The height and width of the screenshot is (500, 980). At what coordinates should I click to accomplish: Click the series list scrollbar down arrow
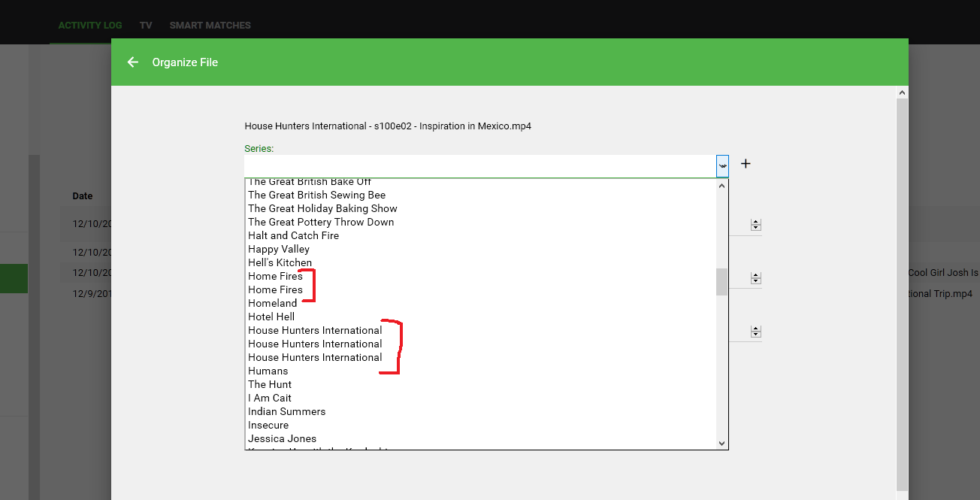coord(722,444)
